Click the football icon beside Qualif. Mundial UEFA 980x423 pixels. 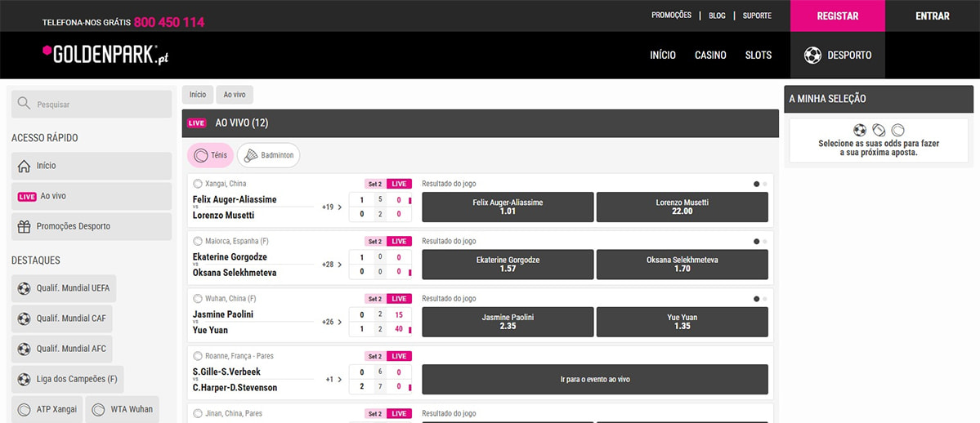[x=24, y=288]
